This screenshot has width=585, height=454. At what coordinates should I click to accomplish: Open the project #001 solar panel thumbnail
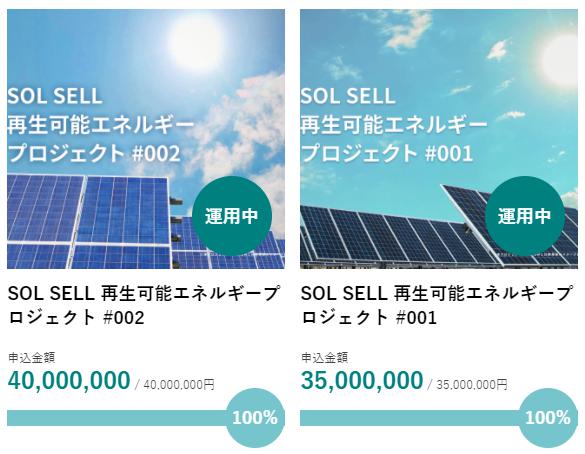tap(439, 139)
